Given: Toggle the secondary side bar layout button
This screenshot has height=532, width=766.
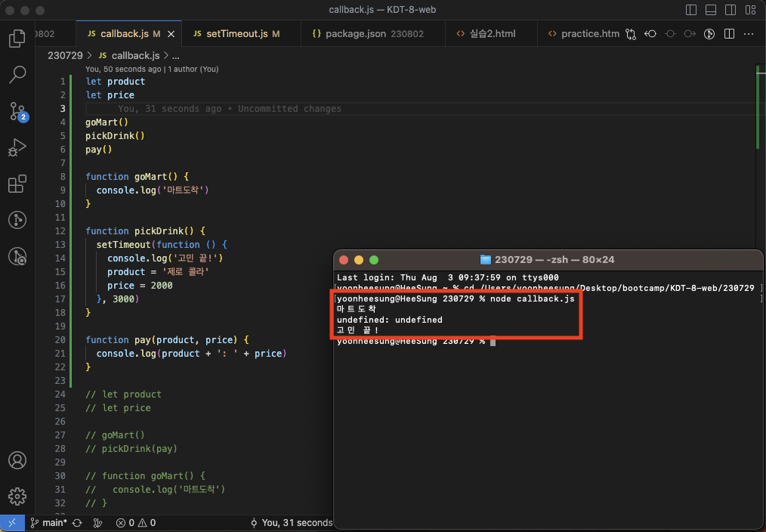Looking at the screenshot, I should point(730,10).
